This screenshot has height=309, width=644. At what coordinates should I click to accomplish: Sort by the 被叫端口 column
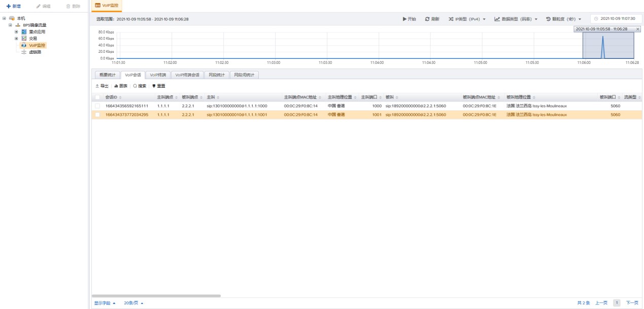coord(610,97)
